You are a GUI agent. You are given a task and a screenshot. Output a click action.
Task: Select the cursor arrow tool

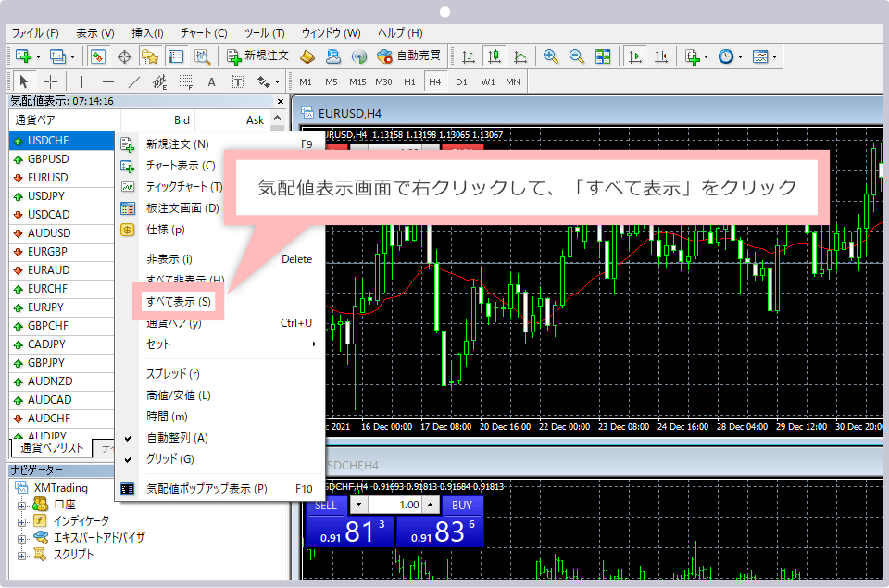(24, 81)
